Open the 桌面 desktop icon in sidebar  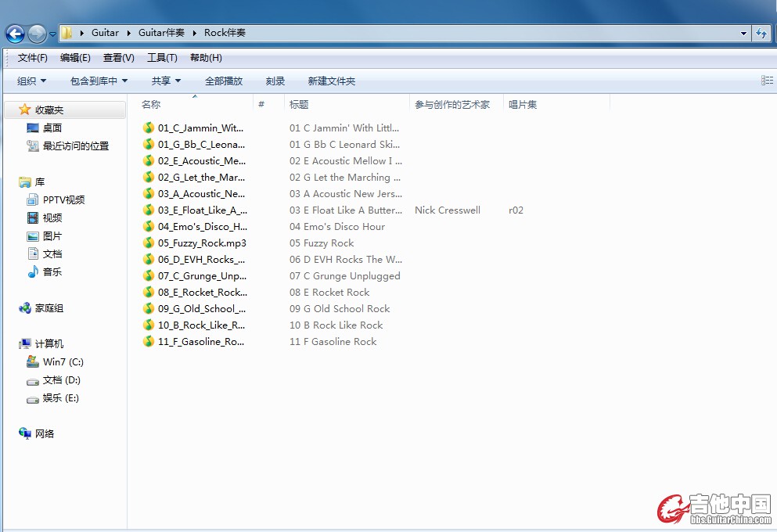tap(33, 128)
